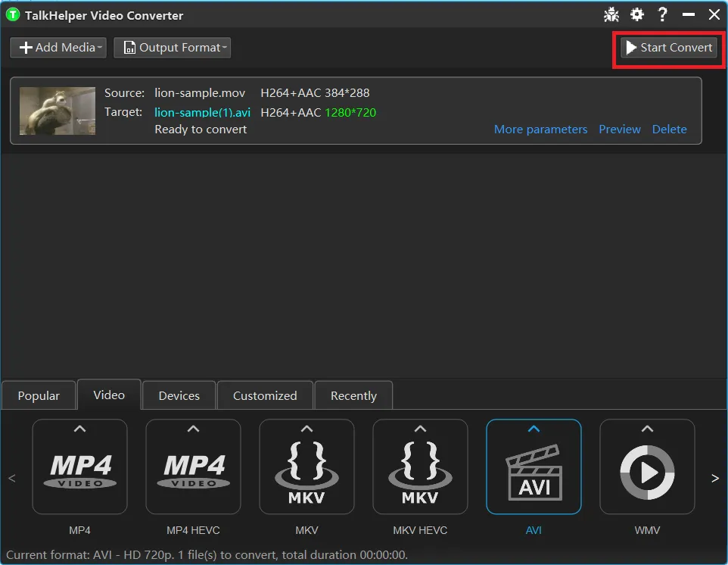Expand the AVI preset chevron
The image size is (728, 565).
coord(534,429)
